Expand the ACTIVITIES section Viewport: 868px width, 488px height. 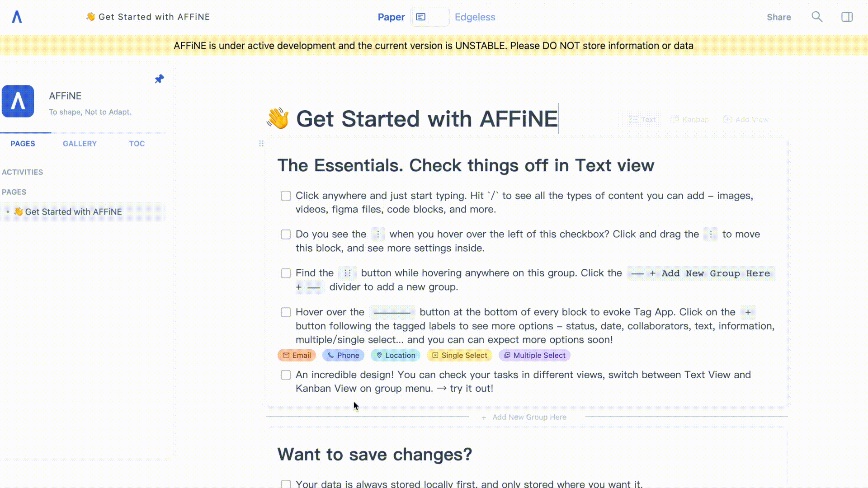click(x=22, y=172)
